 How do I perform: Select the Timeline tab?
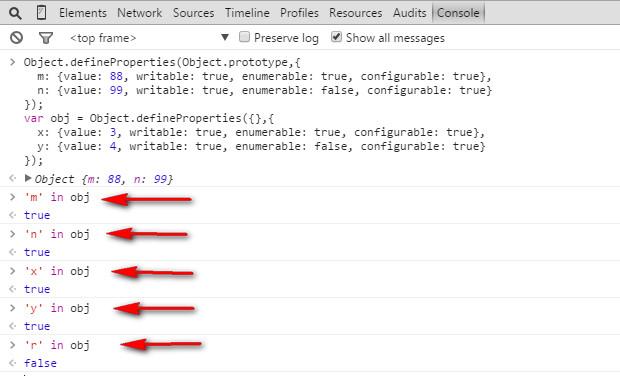247,13
